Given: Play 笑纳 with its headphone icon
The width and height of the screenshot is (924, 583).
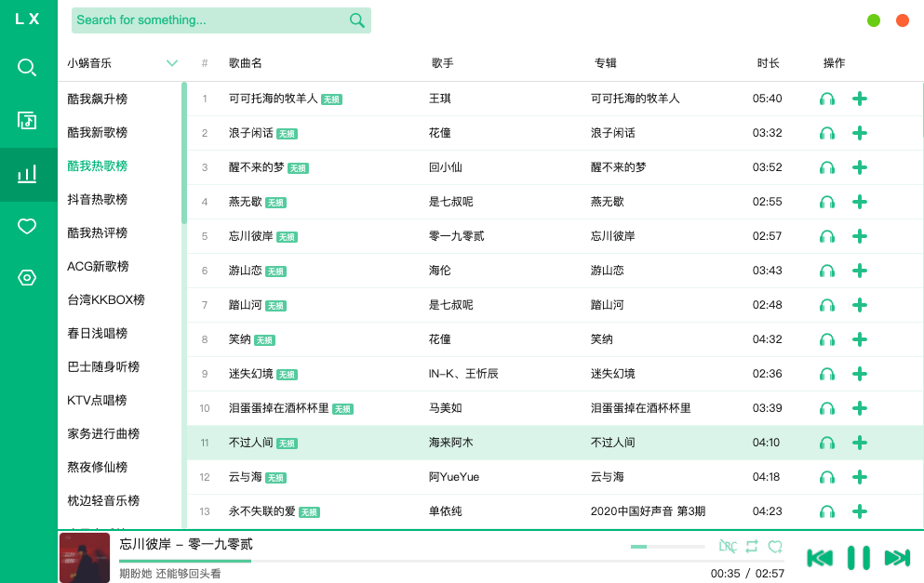Looking at the screenshot, I should [827, 339].
